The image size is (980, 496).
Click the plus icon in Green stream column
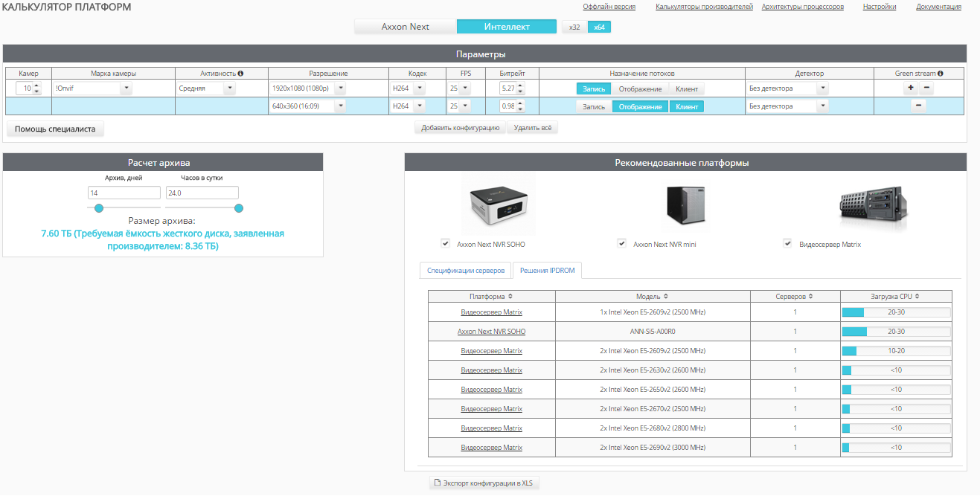pos(910,88)
